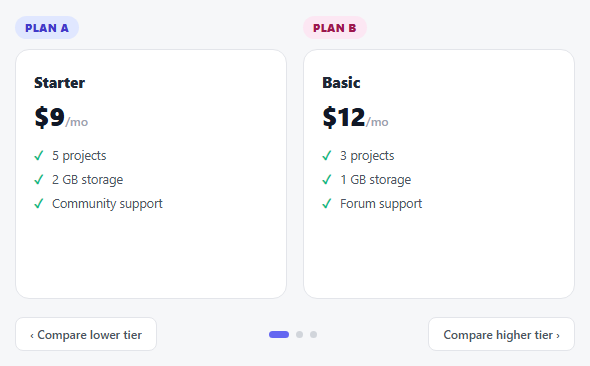Click the 1 GB storage feature text
This screenshot has height=366, width=590.
[376, 180]
